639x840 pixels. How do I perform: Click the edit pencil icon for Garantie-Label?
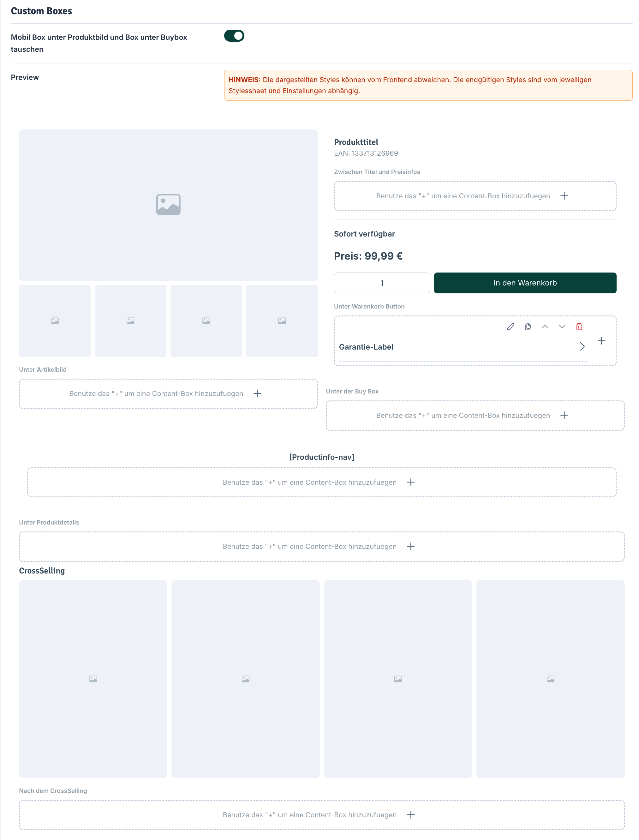pyautogui.click(x=511, y=327)
